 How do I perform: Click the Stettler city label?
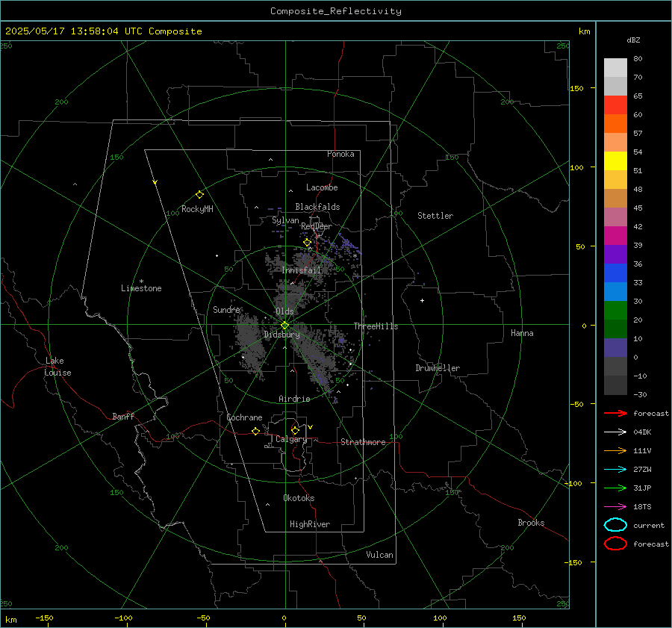coord(435,216)
